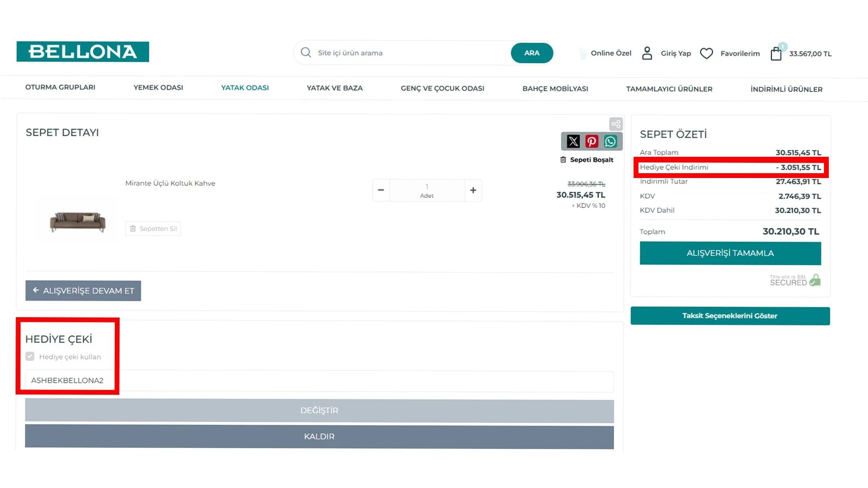868x488 pixels.
Task: Toggle the Hediye çeki kullan checkbox
Action: [30, 356]
